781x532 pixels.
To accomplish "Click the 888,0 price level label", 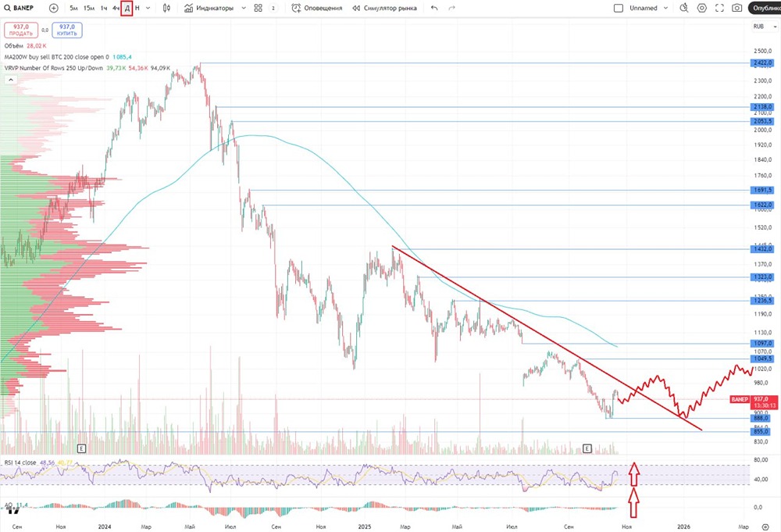I will [x=761, y=419].
